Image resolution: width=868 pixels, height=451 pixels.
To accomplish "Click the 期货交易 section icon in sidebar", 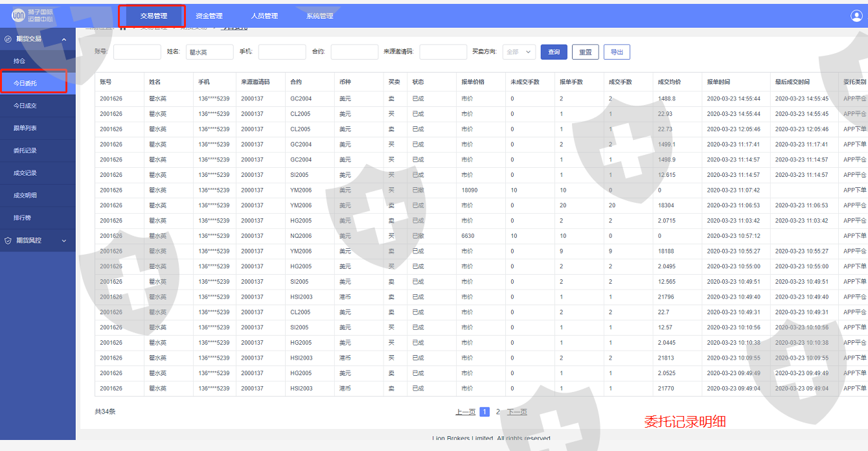I will (x=8, y=39).
